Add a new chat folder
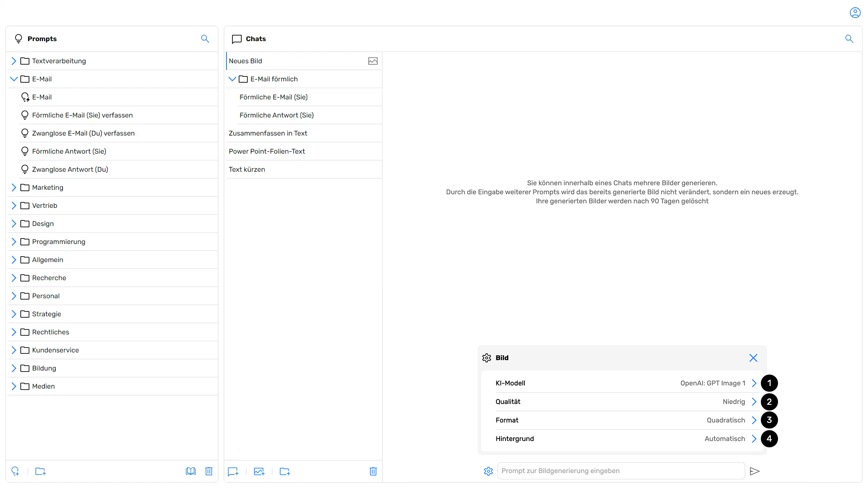Image resolution: width=868 pixels, height=488 pixels. pos(284,471)
